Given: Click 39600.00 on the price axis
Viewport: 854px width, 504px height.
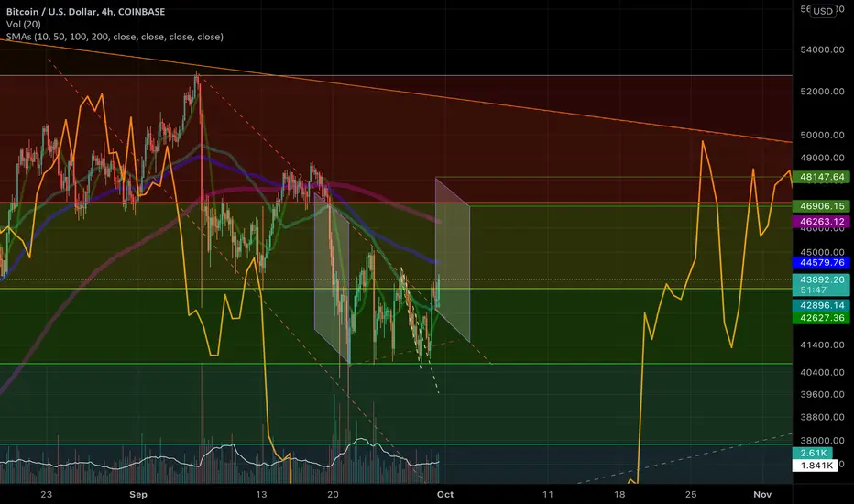Looking at the screenshot, I should coord(822,394).
